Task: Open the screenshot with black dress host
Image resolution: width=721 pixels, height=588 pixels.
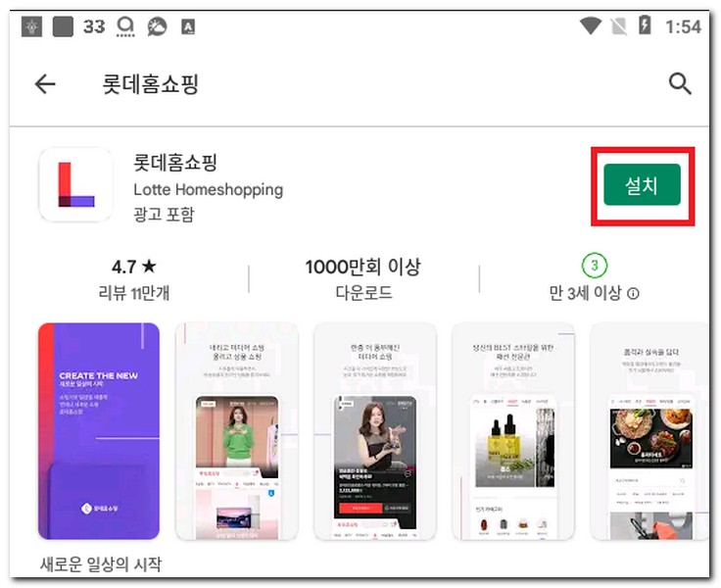Action: [x=375, y=431]
